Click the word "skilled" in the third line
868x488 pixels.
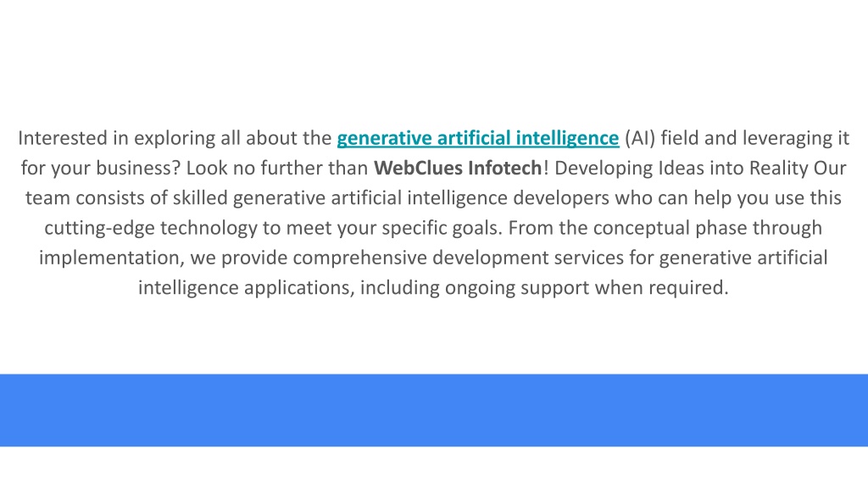coord(200,198)
